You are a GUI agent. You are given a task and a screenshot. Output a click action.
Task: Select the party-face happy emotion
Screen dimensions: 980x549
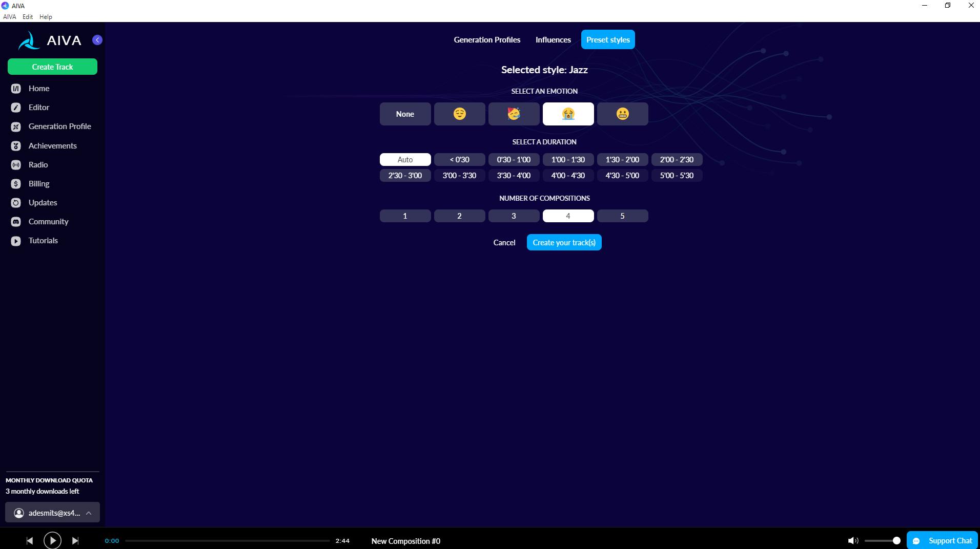[x=514, y=114]
